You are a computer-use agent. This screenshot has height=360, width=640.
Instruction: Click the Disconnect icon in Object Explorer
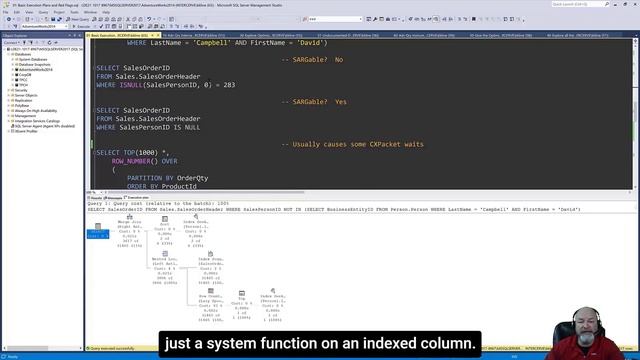point(30,42)
